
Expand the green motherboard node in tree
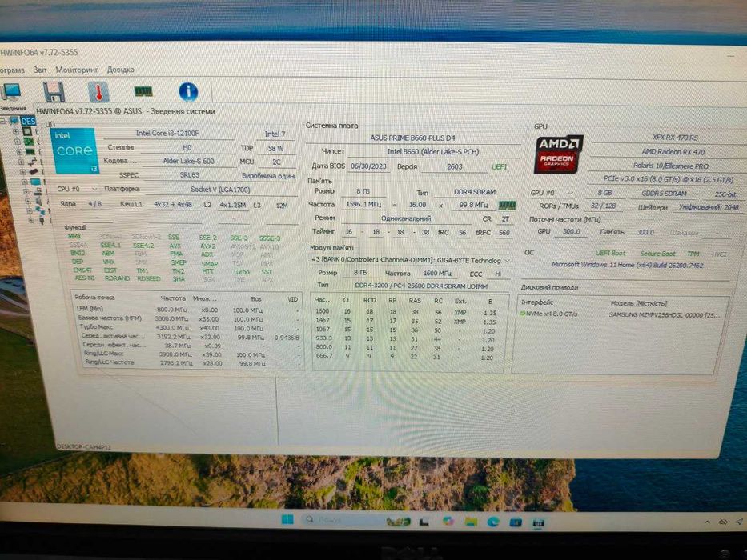pyautogui.click(x=18, y=142)
